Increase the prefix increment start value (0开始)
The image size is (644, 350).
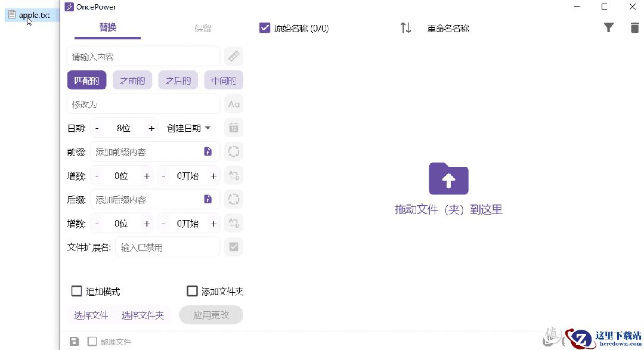213,176
